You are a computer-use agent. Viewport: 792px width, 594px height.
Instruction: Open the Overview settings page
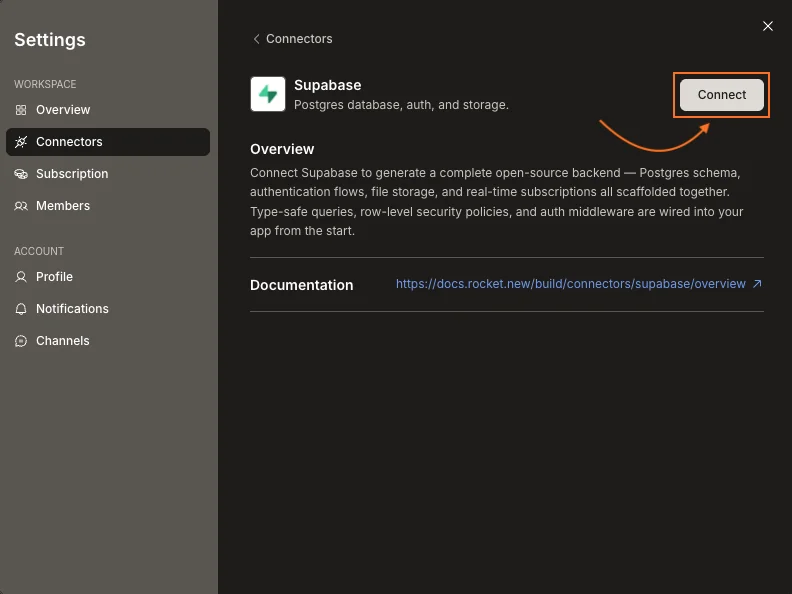pyautogui.click(x=108, y=110)
